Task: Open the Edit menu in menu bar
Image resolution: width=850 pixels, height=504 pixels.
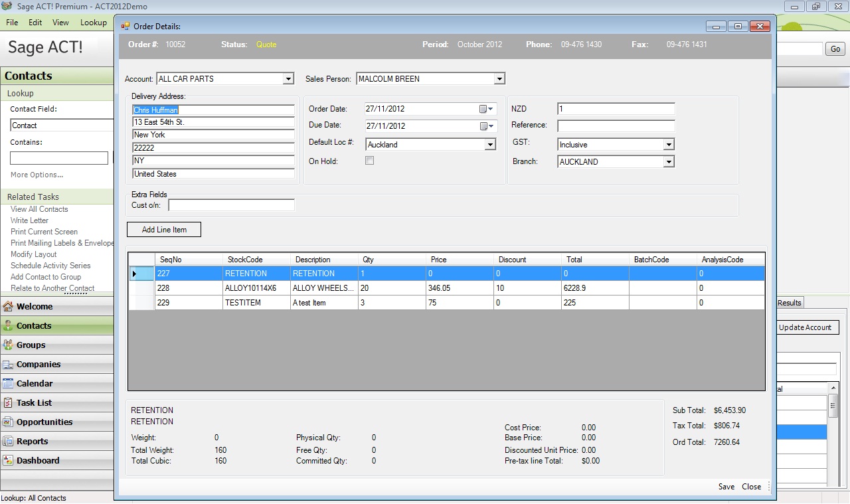Action: coord(35,23)
